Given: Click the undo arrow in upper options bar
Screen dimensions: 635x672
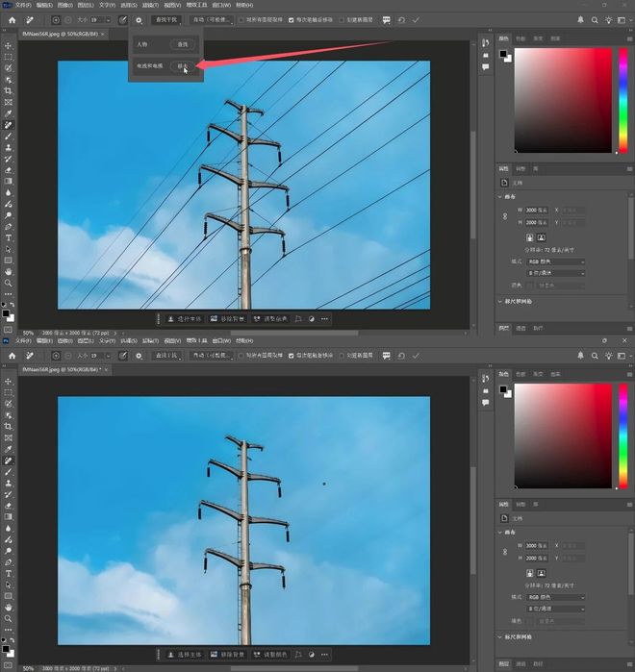Looking at the screenshot, I should click(x=401, y=20).
